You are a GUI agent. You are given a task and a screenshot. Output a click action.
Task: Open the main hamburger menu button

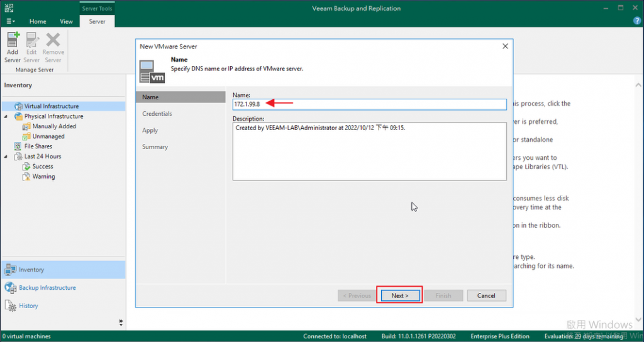(x=11, y=21)
